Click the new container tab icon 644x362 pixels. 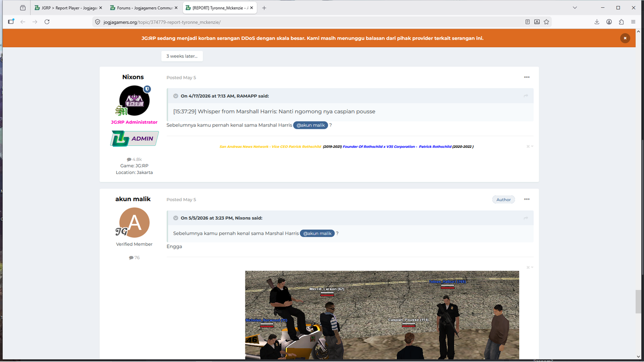(11, 22)
